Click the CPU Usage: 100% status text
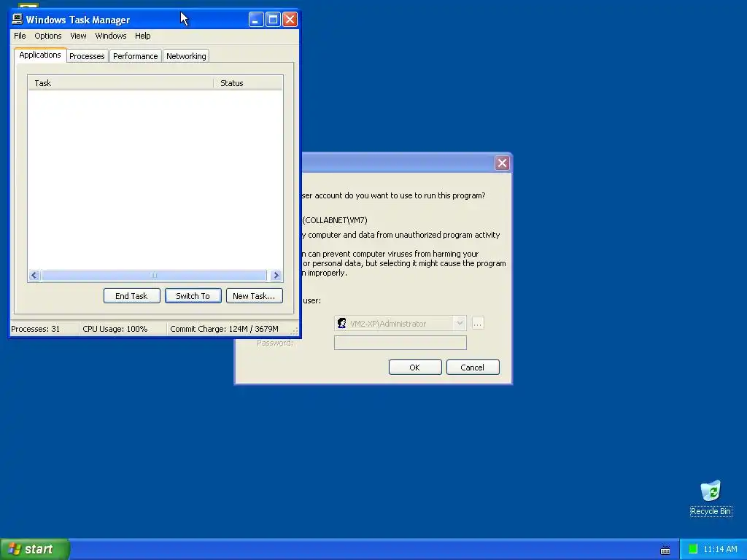This screenshot has width=747, height=560. coord(115,329)
